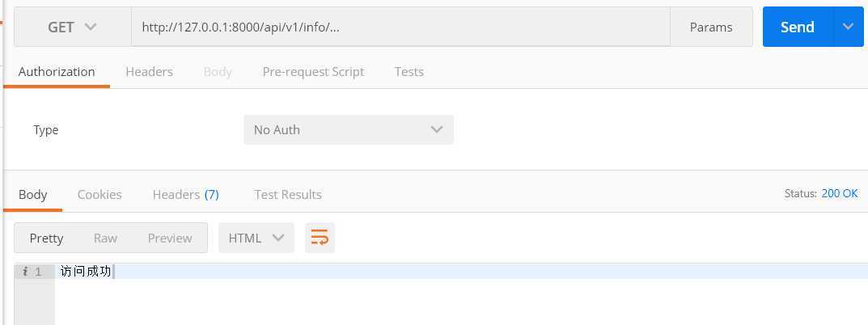Open the Pre-request Script tab
Image resolution: width=868 pixels, height=325 pixels.
313,71
